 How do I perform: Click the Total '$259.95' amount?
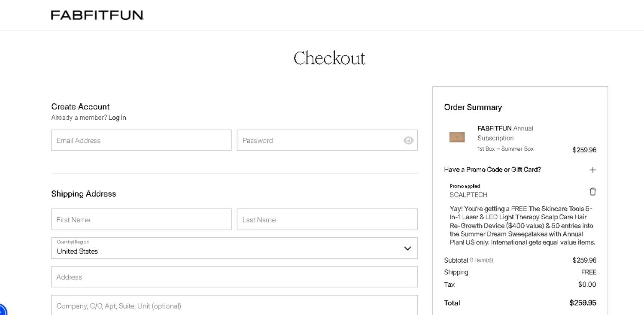[x=583, y=303]
